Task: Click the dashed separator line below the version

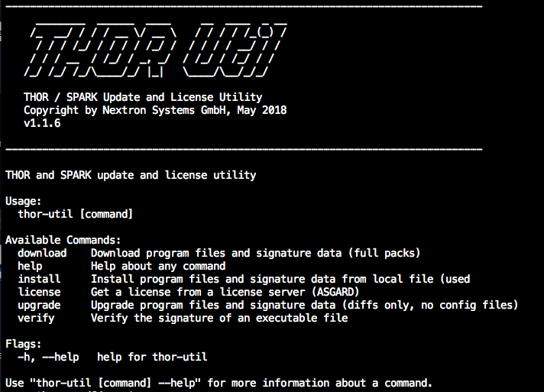Action: tap(244, 149)
